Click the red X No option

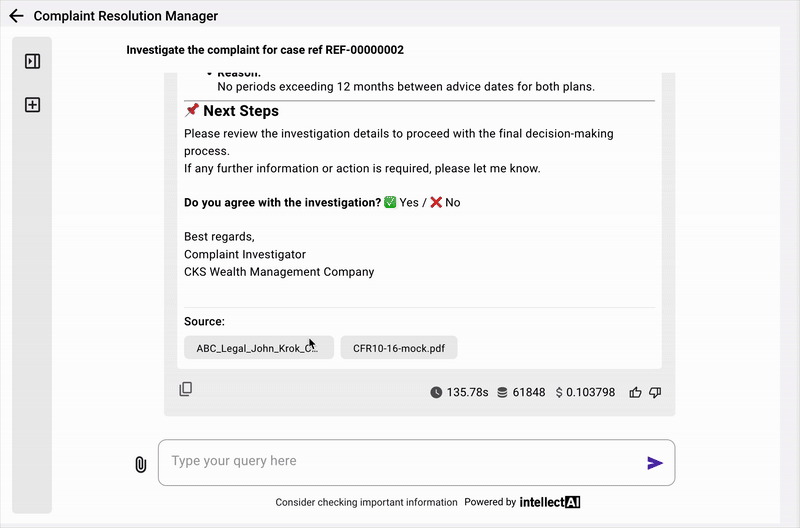436,202
